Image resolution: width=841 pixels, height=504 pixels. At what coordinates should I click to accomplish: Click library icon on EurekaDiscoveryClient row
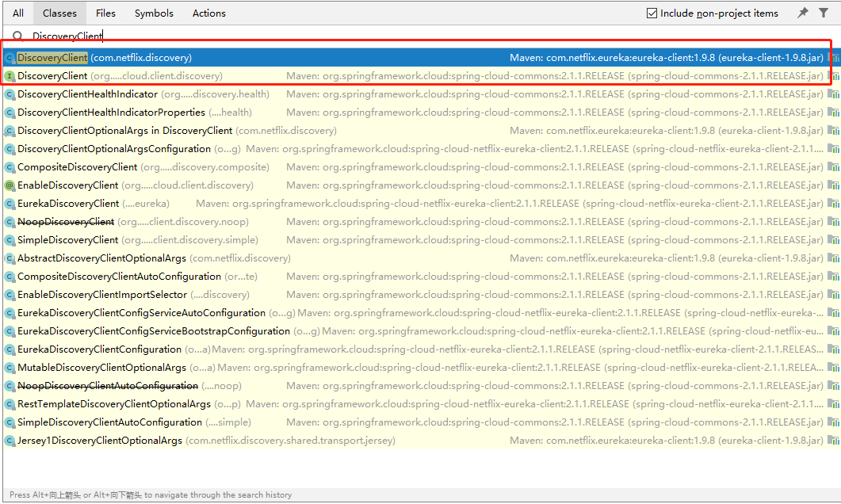click(x=833, y=204)
